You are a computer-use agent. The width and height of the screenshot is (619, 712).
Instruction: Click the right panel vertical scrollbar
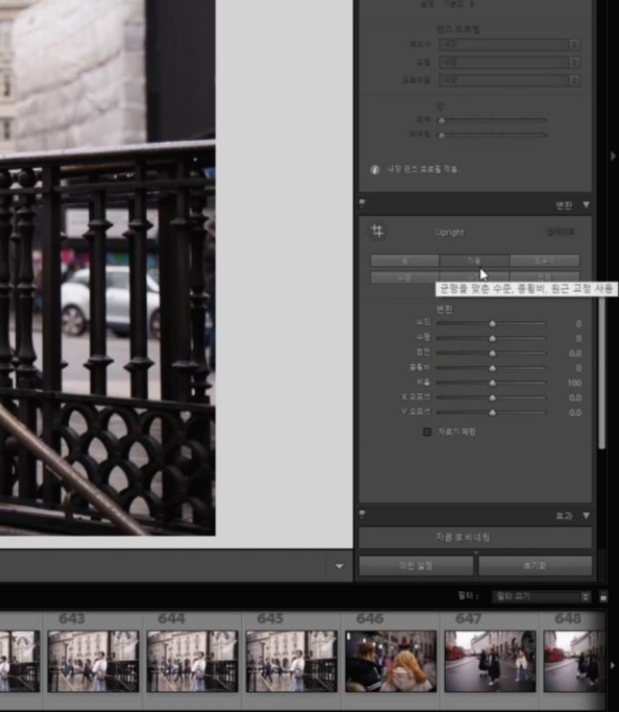point(602,372)
